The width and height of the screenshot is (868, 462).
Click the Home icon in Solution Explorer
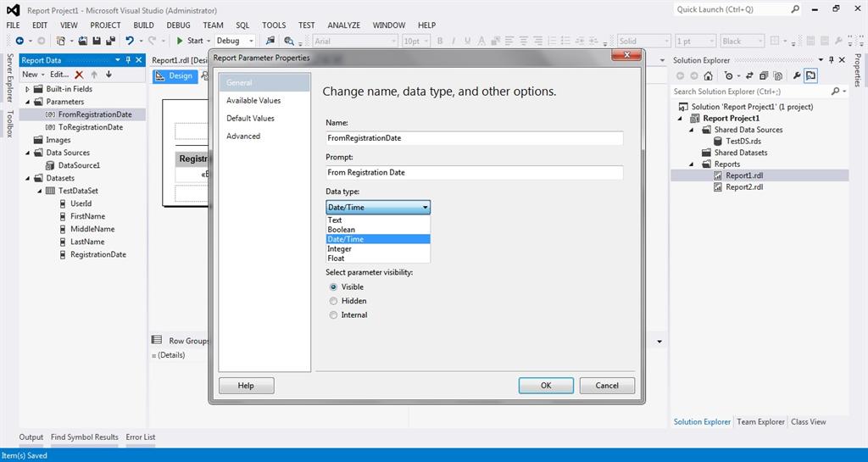point(708,75)
